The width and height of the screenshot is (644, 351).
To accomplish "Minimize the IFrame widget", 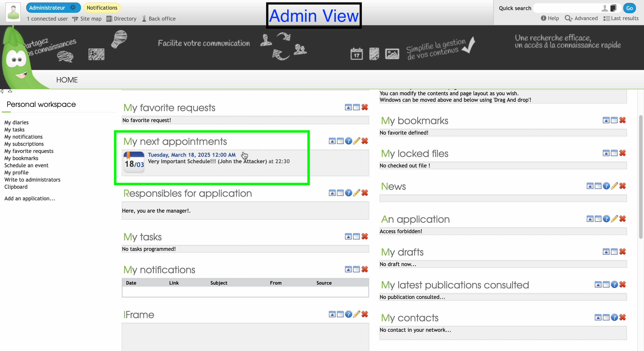I will coord(332,315).
